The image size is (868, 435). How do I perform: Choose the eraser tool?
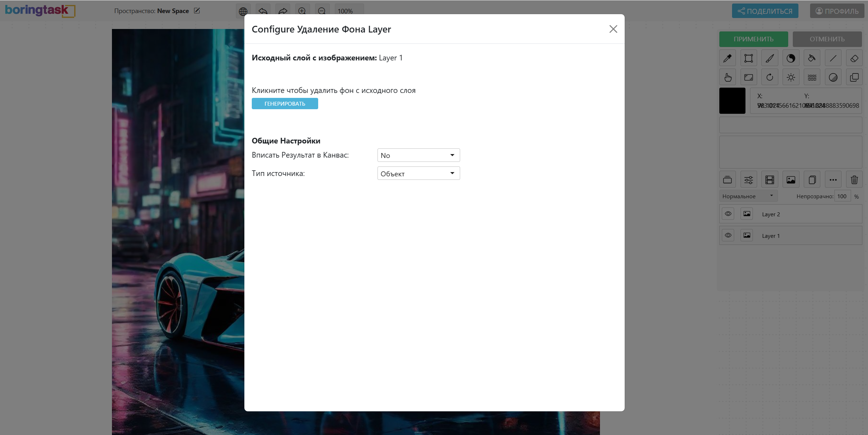(854, 58)
